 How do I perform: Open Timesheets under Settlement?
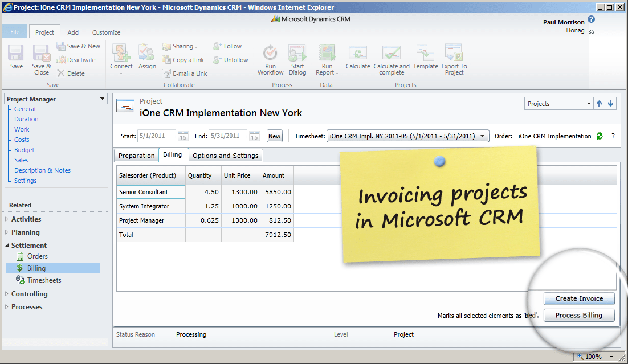[44, 280]
